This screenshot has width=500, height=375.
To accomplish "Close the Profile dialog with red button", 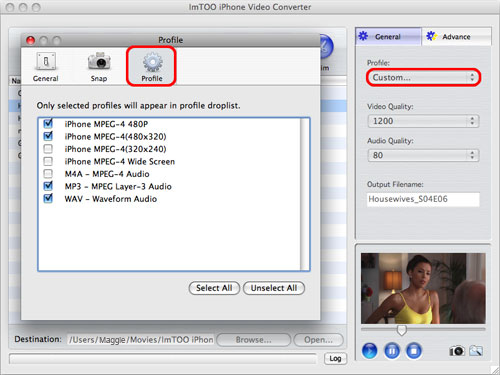I will (x=31, y=40).
